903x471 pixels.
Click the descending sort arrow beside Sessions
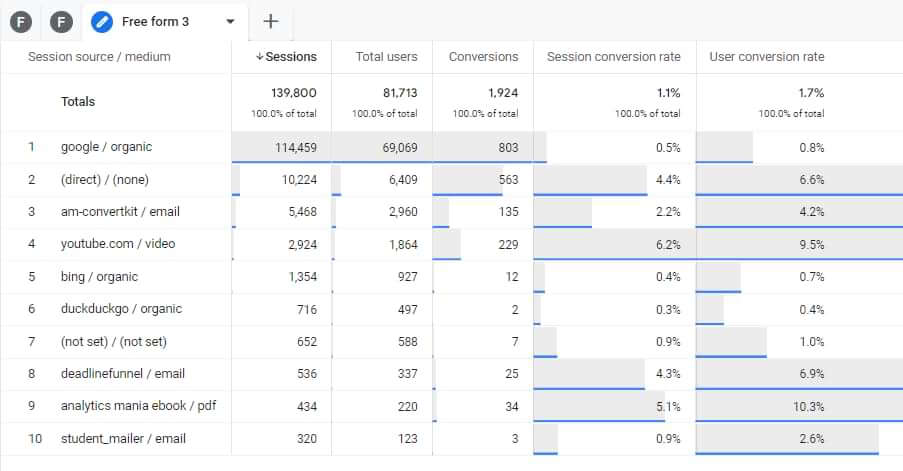pos(259,57)
